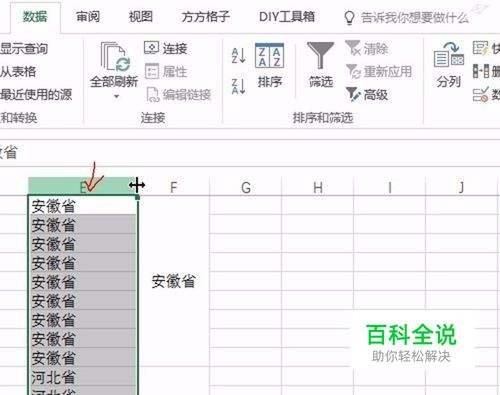The image size is (500, 395).
Task: Switch to the 视图 tab
Action: (x=141, y=17)
